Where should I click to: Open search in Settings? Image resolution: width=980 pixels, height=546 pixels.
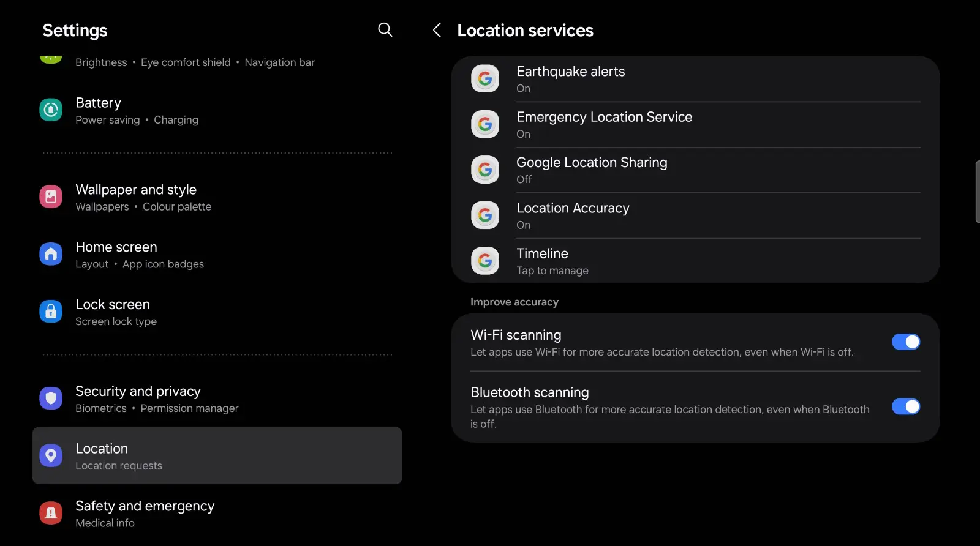[385, 30]
